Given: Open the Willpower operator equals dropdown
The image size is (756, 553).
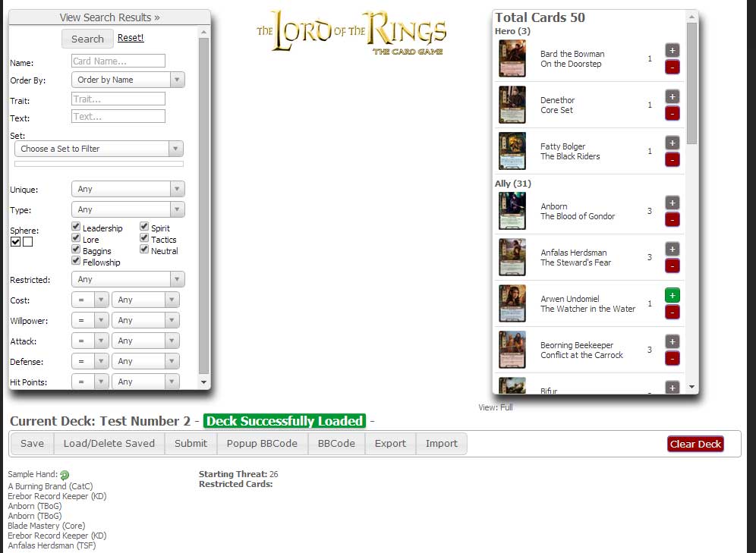Looking at the screenshot, I should pyautogui.click(x=90, y=320).
